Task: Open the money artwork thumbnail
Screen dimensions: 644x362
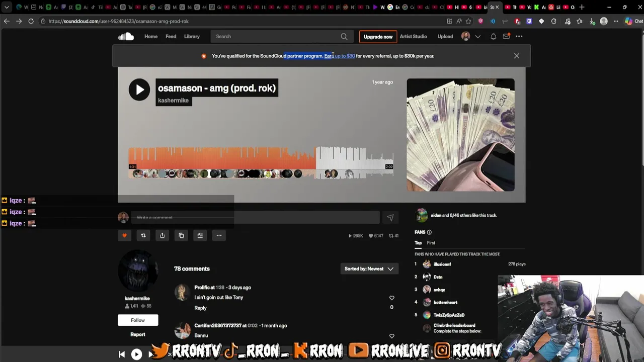Action: point(460,135)
